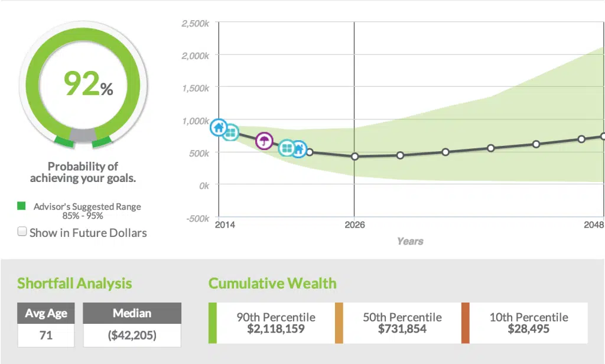Viewport: 605px width, 364px height.
Task: Click the Shortfall Analysis heading
Action: coord(74,283)
